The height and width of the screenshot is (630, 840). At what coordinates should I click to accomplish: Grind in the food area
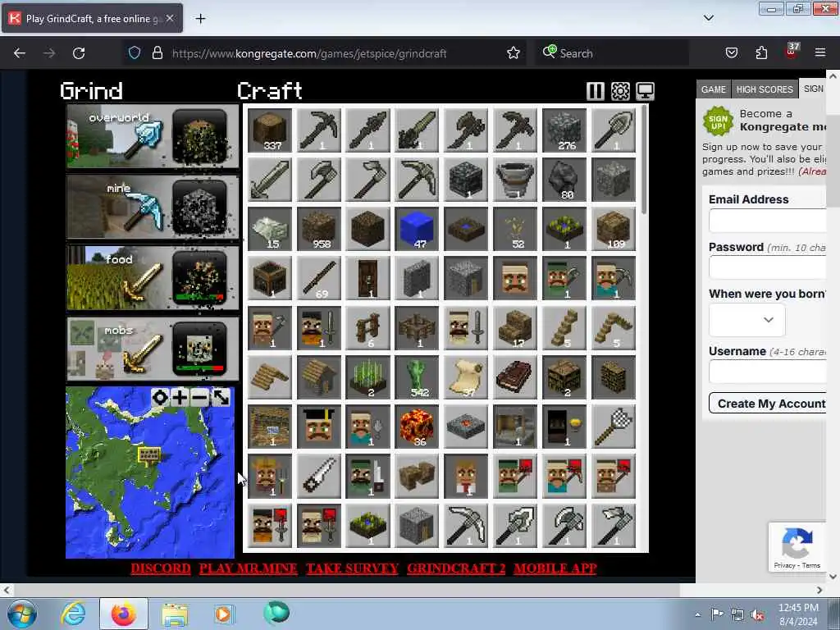click(x=153, y=277)
